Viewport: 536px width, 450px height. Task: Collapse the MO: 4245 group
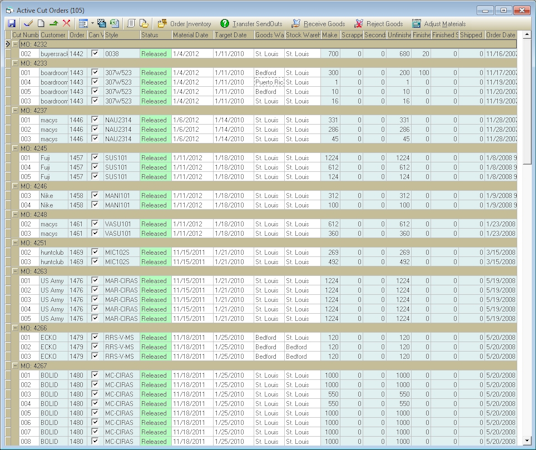(15, 148)
